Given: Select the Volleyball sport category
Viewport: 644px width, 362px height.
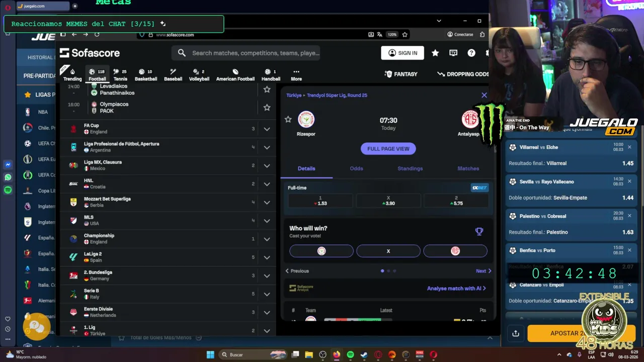Looking at the screenshot, I should pyautogui.click(x=199, y=75).
